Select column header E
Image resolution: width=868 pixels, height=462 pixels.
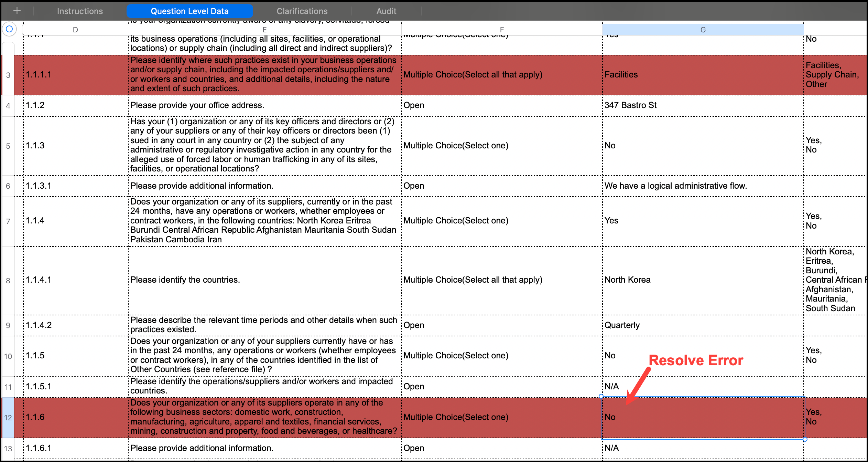(264, 30)
